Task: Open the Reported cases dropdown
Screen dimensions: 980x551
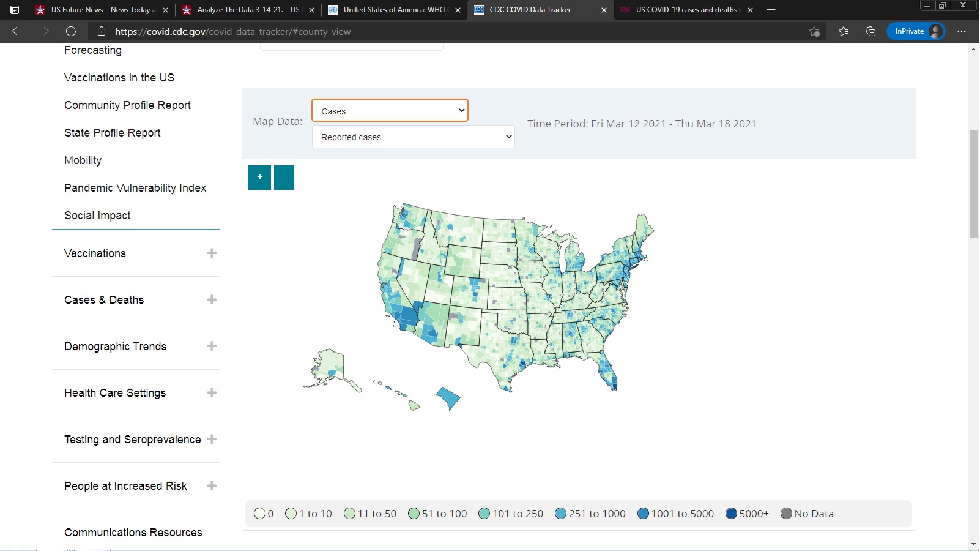Action: click(413, 137)
